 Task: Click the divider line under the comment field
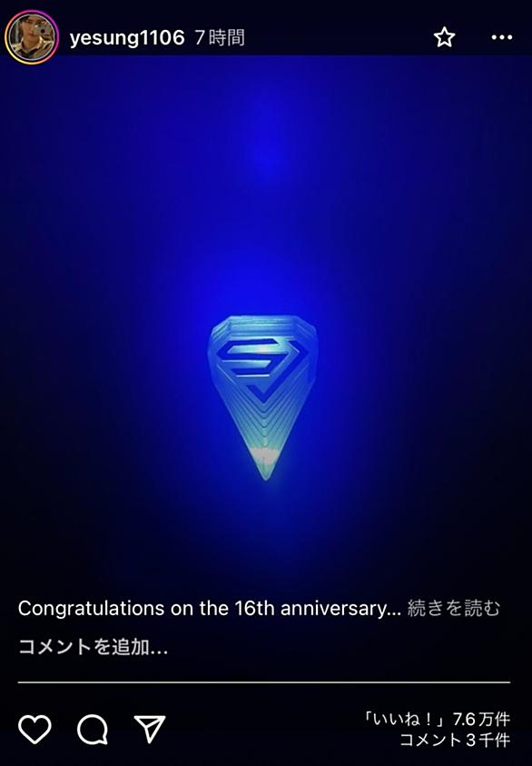point(264,682)
